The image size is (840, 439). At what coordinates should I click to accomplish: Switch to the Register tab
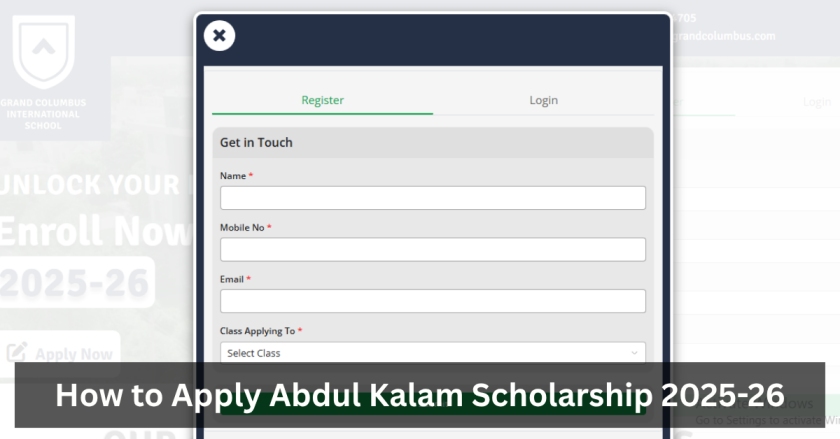tap(322, 100)
